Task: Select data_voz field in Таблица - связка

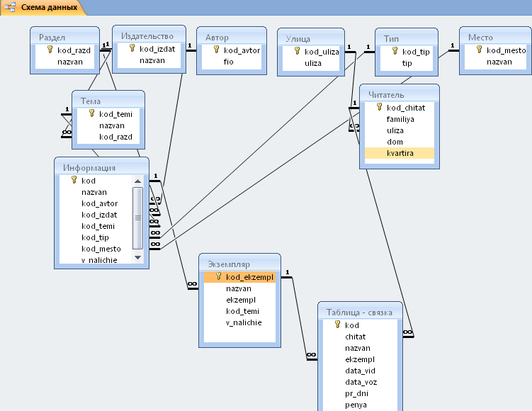Action: point(360,382)
